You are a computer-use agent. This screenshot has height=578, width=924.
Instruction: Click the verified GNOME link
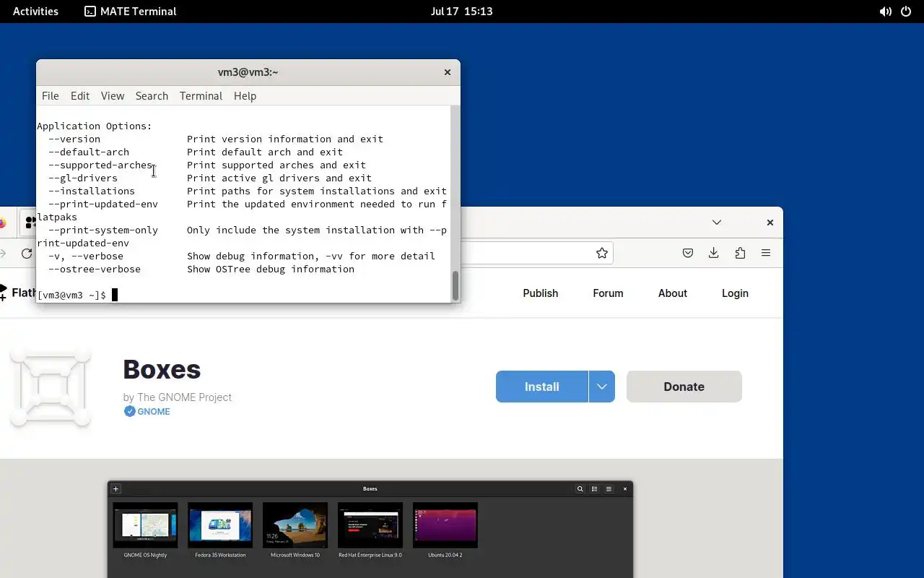coord(147,411)
